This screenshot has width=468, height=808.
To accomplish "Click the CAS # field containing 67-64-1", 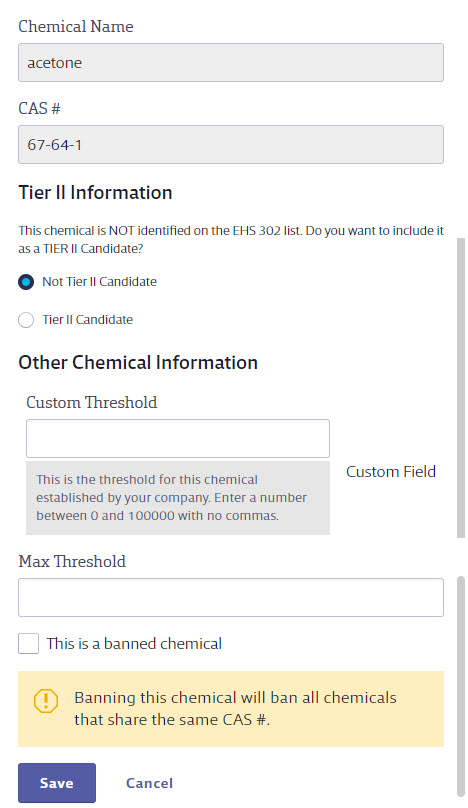I will click(x=231, y=144).
